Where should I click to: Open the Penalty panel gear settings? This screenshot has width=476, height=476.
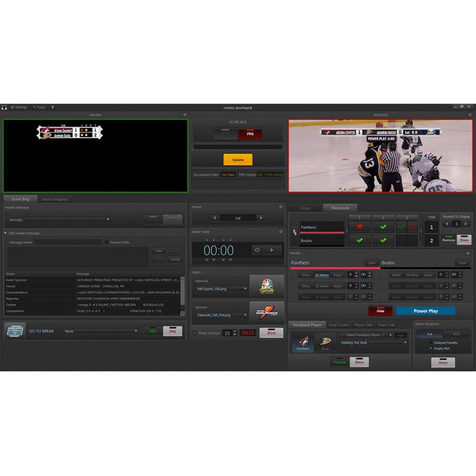pyautogui.click(x=468, y=253)
